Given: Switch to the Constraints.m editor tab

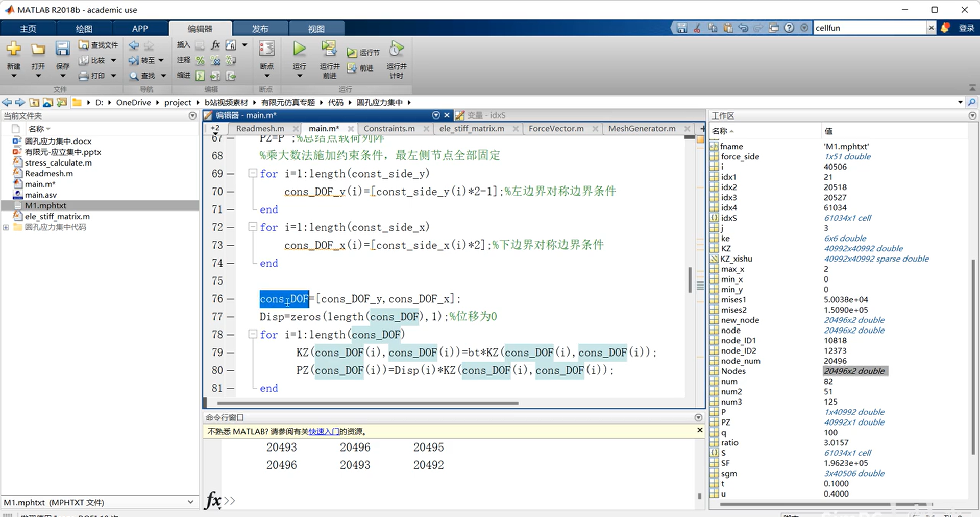Looking at the screenshot, I should [x=389, y=129].
